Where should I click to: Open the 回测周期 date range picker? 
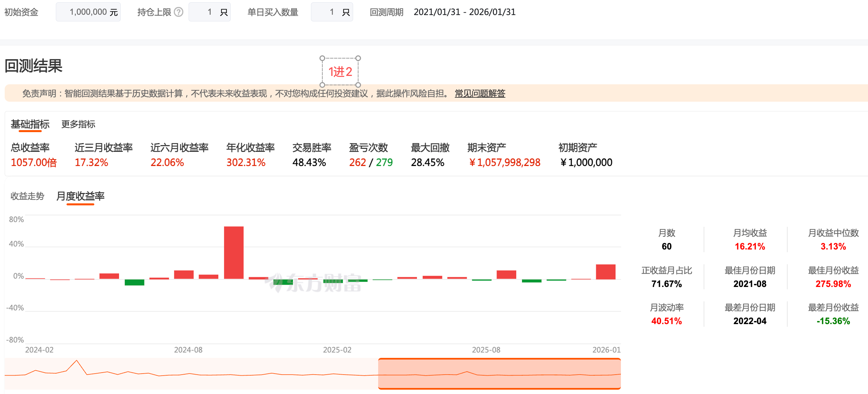pos(464,12)
